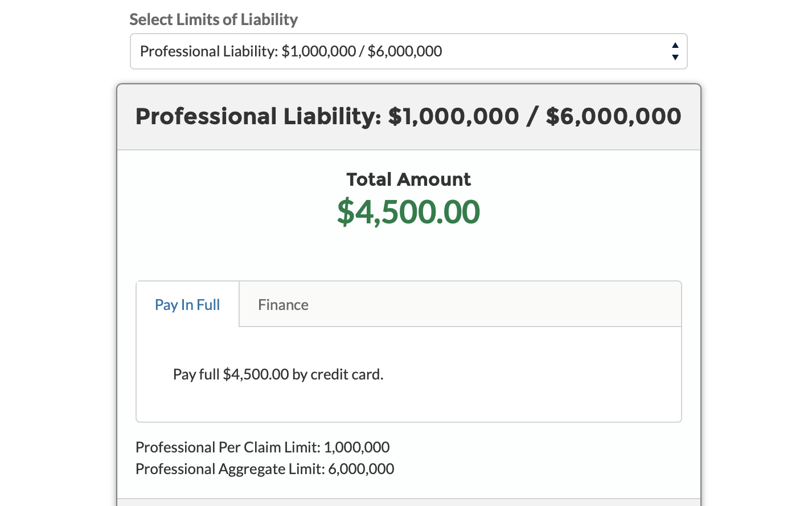
Task: Click the bold Professional Liability card title
Action: coord(408,116)
